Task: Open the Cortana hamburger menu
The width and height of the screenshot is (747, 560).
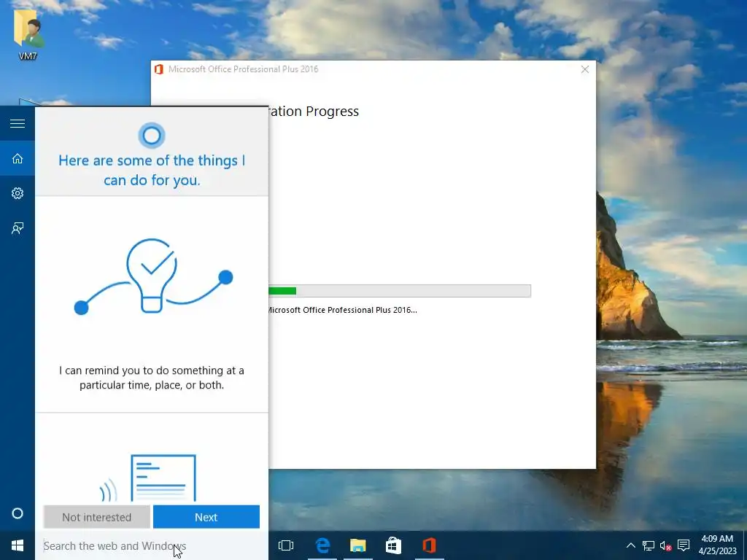Action: (18, 123)
